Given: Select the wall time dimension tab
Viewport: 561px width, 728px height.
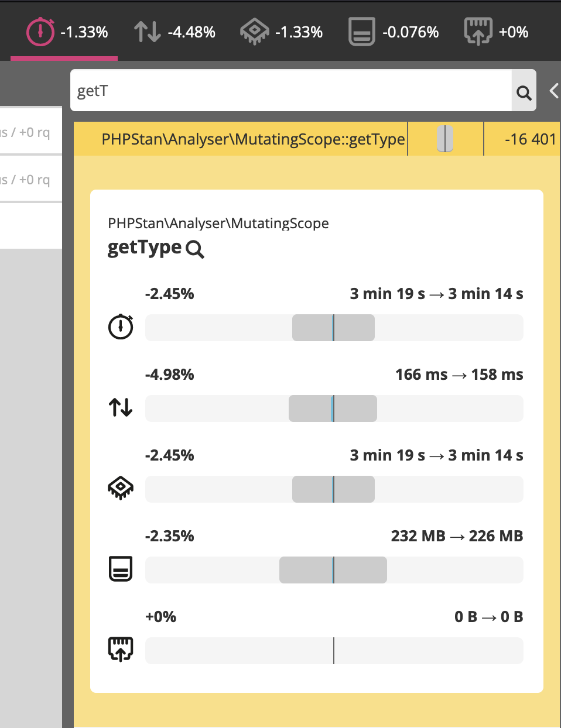Looking at the screenshot, I should click(x=67, y=32).
